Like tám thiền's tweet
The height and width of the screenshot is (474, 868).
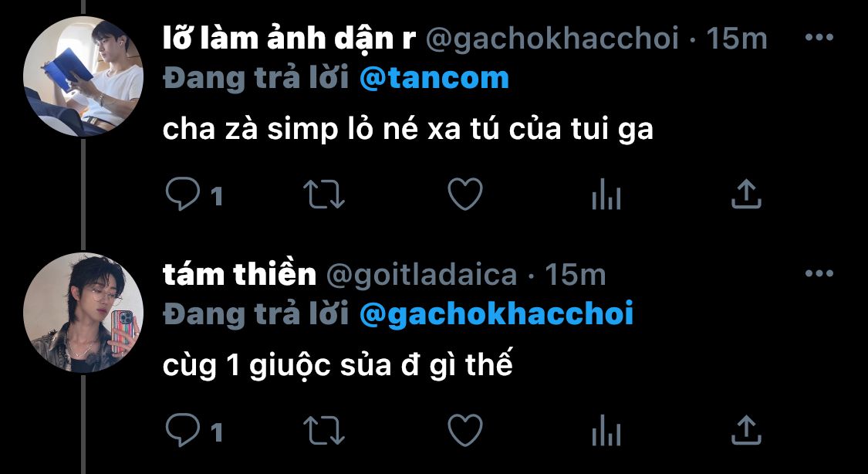[x=465, y=430]
